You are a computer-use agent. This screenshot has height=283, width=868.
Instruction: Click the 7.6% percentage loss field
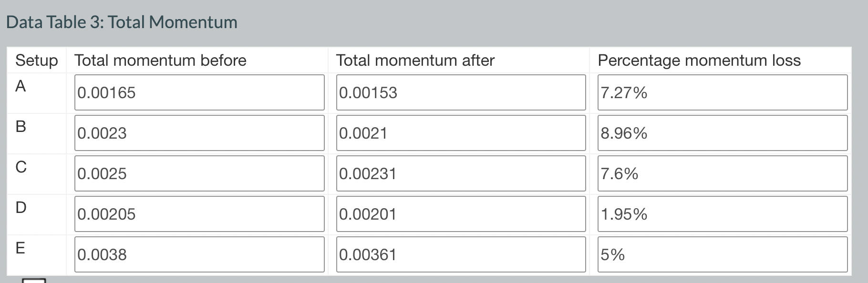click(x=722, y=173)
